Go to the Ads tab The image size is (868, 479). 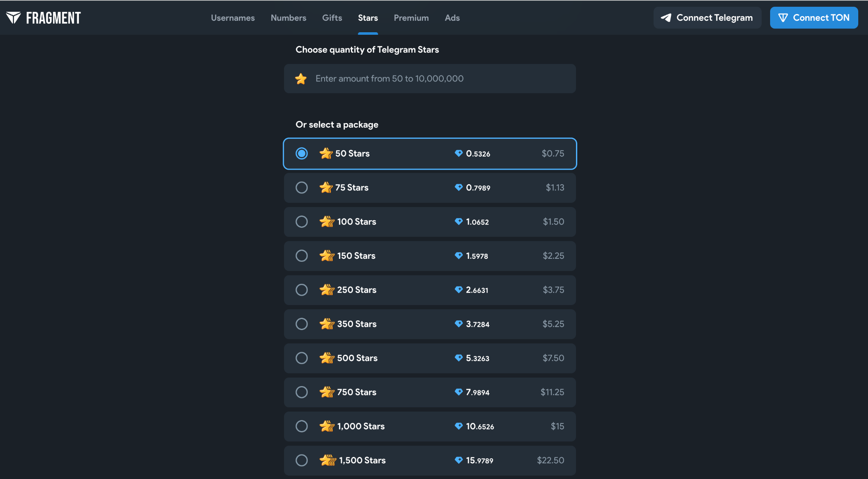click(x=452, y=18)
